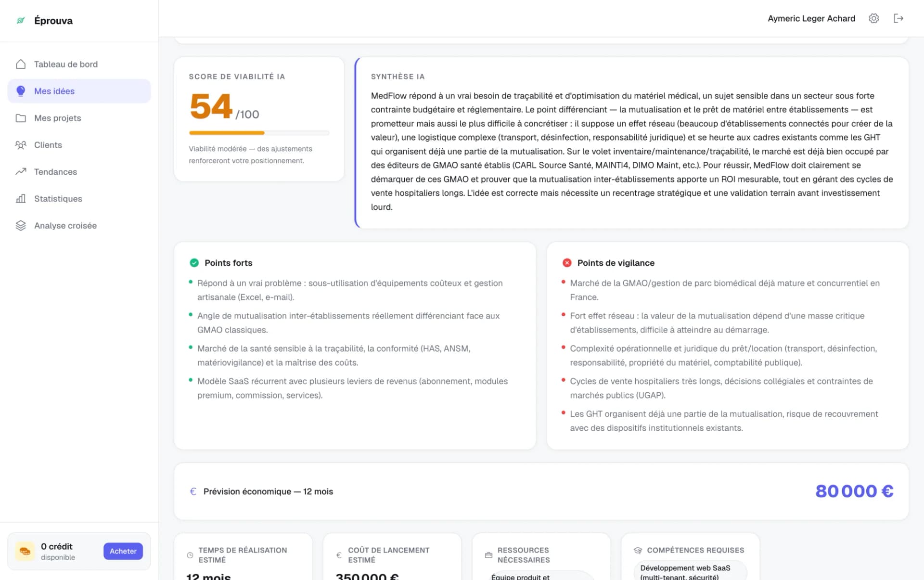Click the Tendances trend arrow icon
Image resolution: width=924 pixels, height=580 pixels.
pos(21,171)
